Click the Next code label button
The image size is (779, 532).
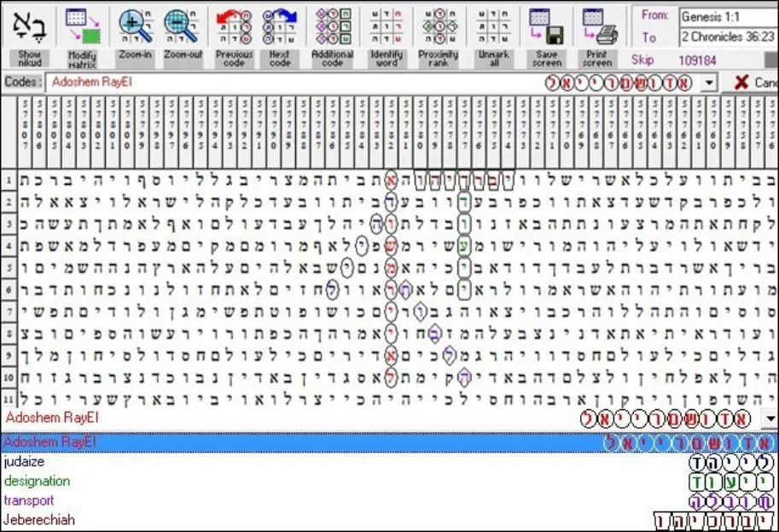click(x=280, y=59)
